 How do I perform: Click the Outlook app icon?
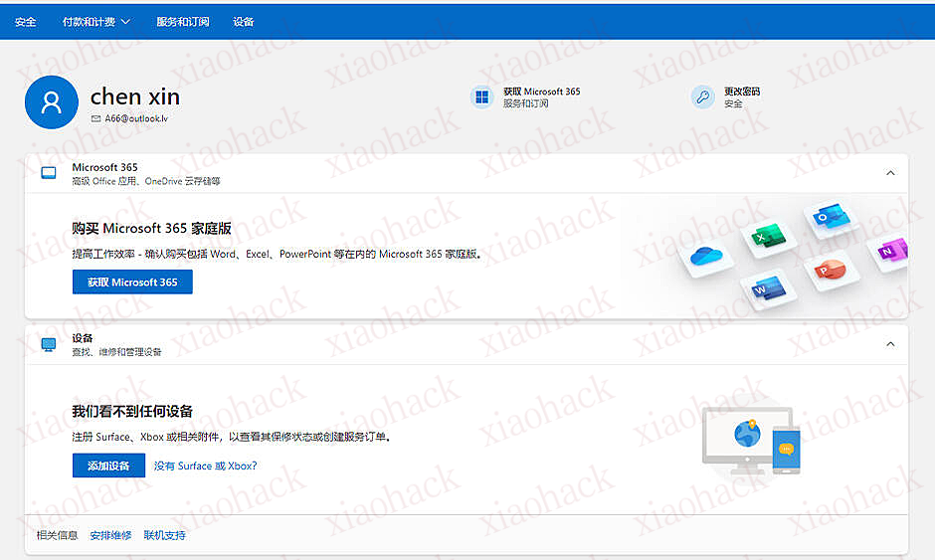pos(828,218)
